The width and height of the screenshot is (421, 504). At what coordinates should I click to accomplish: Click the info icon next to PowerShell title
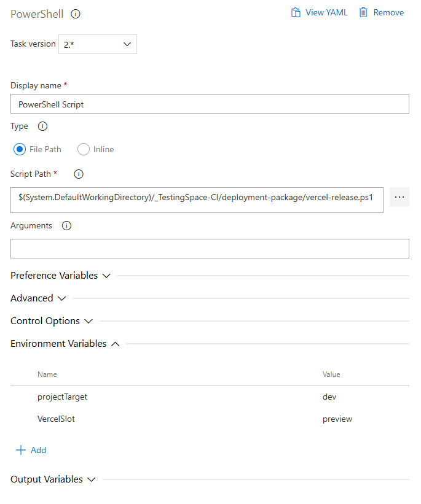pos(76,14)
